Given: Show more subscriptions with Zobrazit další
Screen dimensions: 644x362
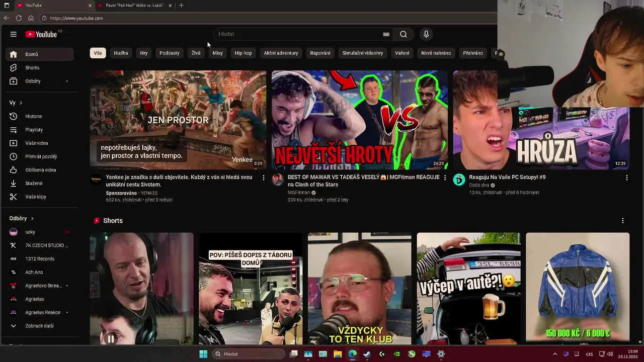Looking at the screenshot, I should 40,326.
